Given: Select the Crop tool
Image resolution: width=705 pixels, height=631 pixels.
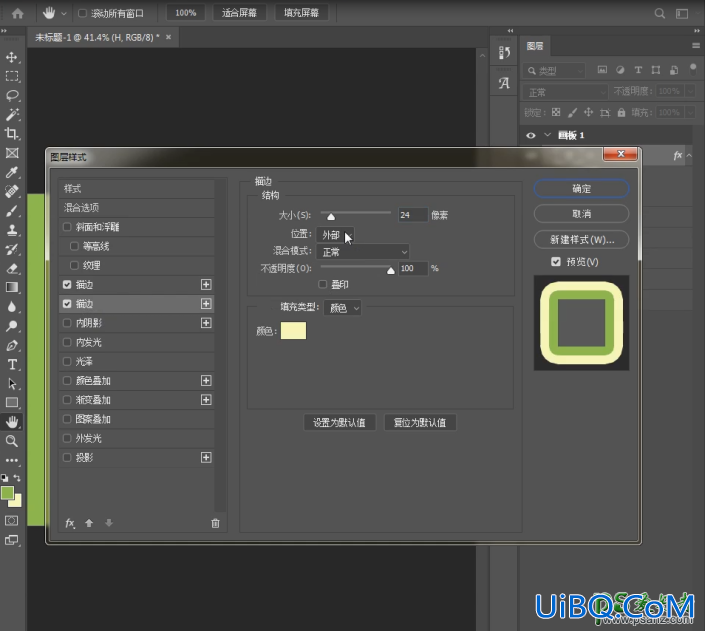Looking at the screenshot, I should [x=12, y=134].
